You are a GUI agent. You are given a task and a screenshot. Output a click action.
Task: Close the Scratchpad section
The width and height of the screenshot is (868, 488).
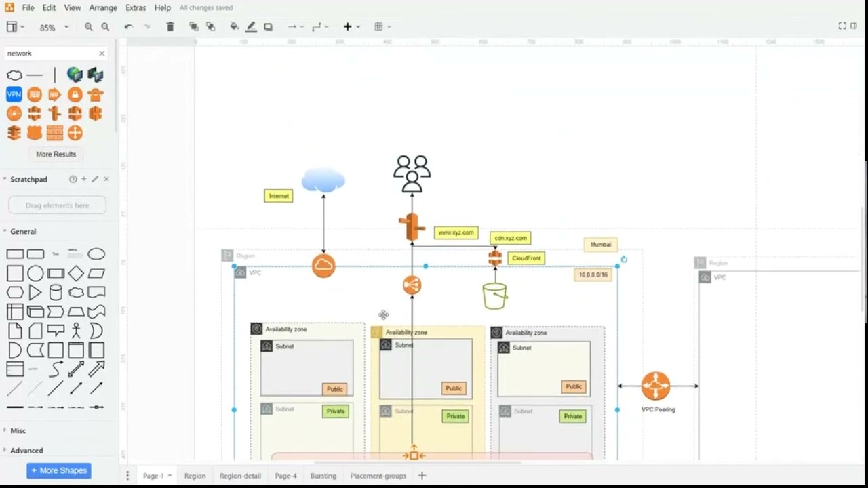pos(106,179)
